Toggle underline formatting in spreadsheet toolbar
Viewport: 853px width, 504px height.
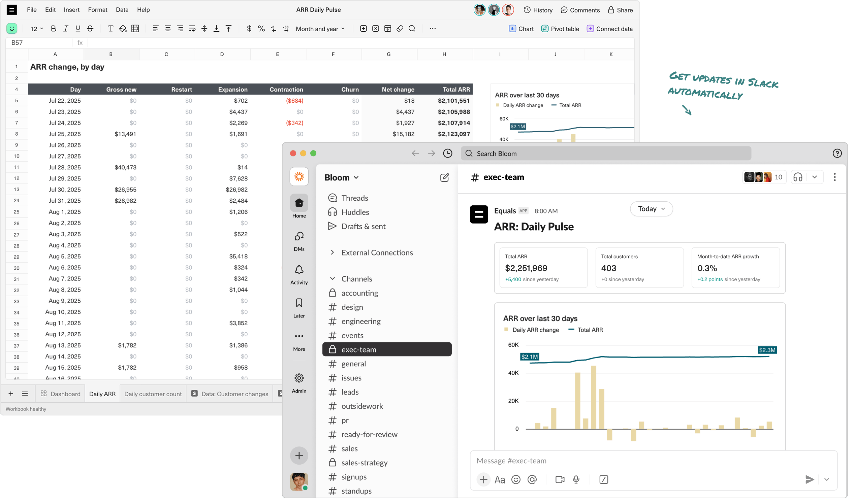coord(78,29)
